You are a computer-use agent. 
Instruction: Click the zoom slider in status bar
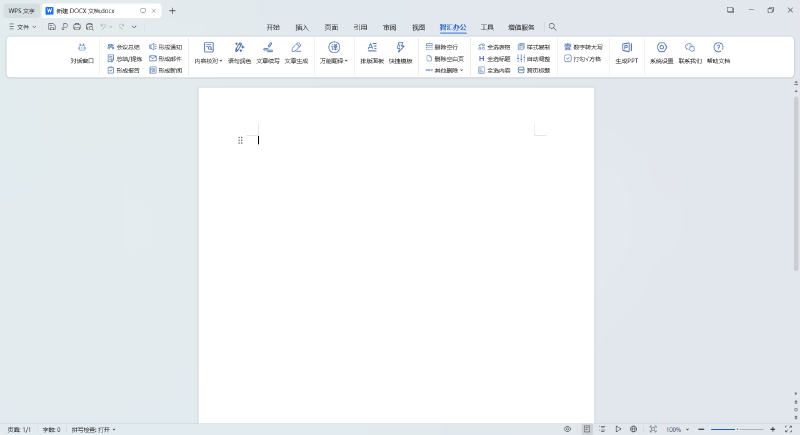pyautogui.click(x=737, y=429)
